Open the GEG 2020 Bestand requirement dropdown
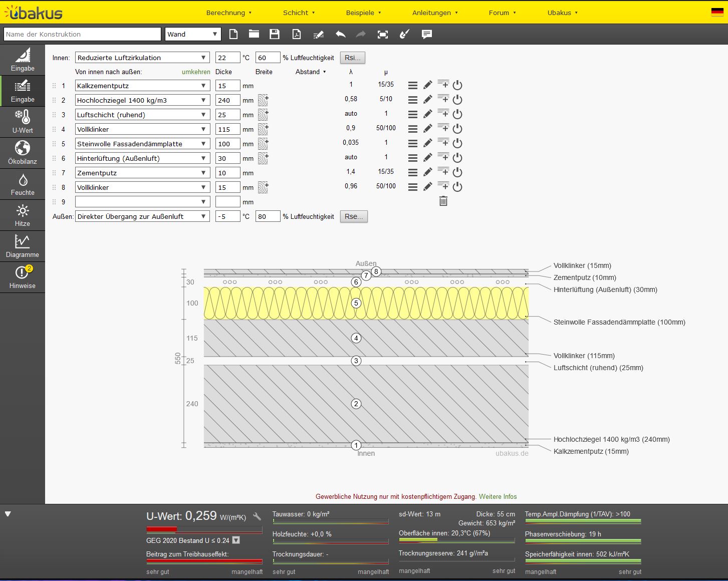This screenshot has height=581, width=728. coord(236,540)
